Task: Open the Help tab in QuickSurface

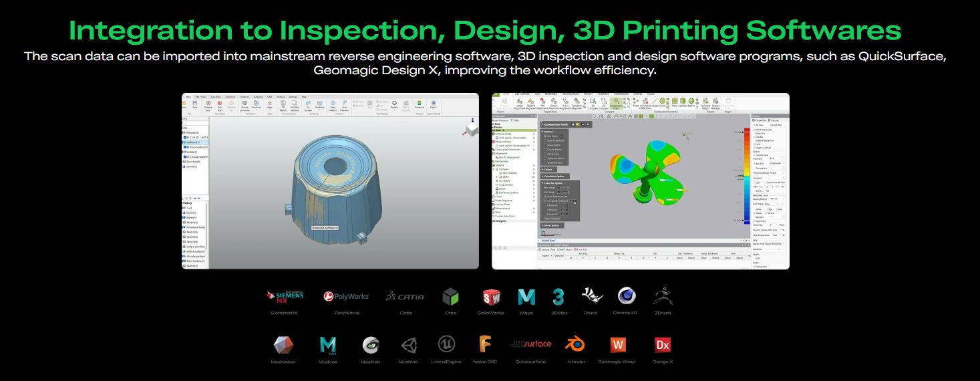Action: 304,97
